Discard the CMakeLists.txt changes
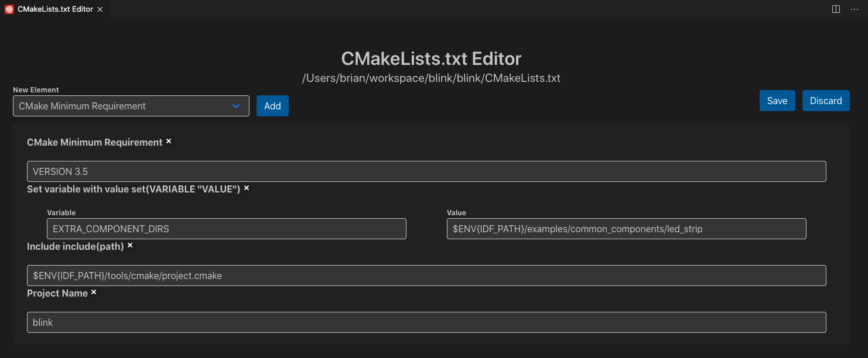Image resolution: width=868 pixels, height=358 pixels. pyautogui.click(x=826, y=100)
